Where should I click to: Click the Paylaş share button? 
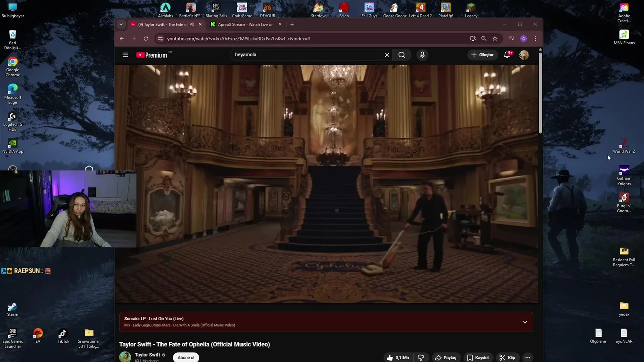pos(446,357)
